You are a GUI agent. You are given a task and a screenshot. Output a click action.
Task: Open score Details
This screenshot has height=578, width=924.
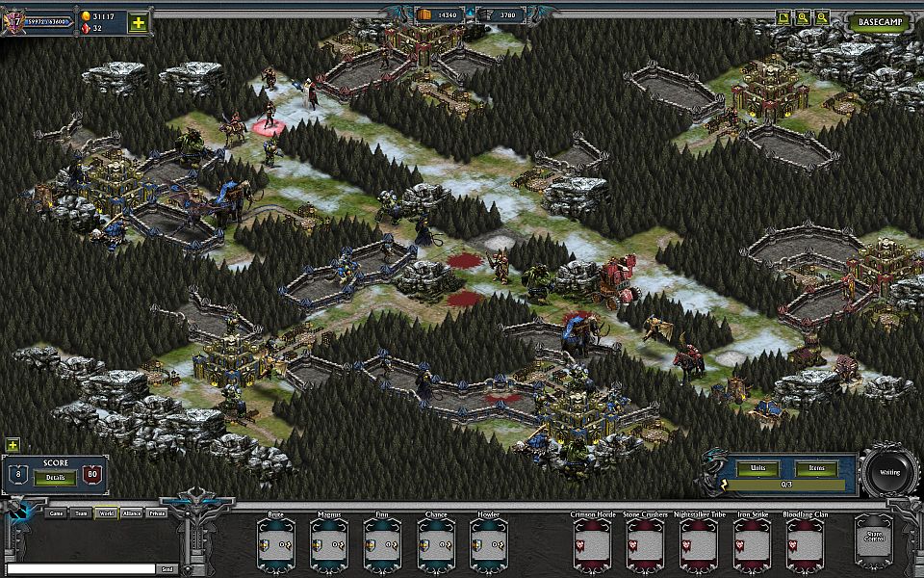[55, 477]
